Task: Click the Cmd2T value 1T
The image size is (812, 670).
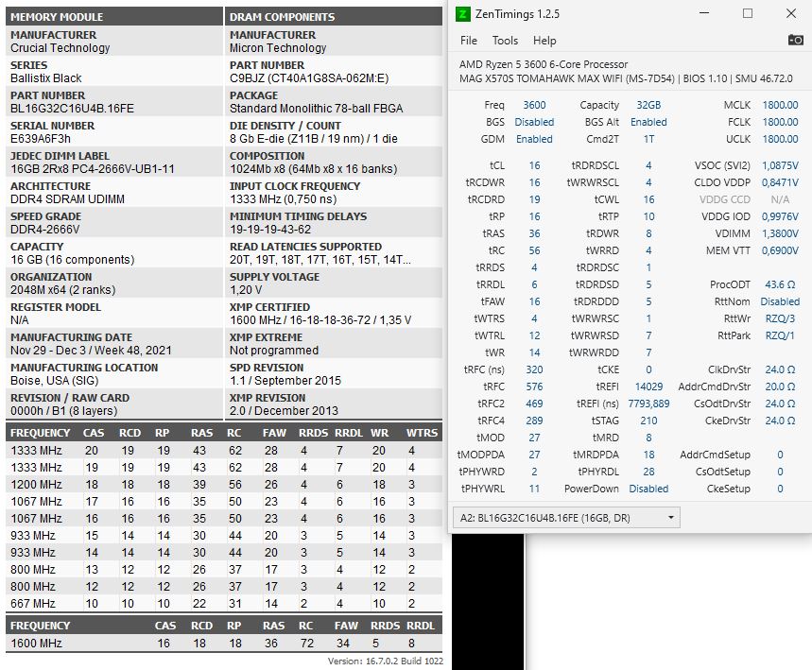Action: pyautogui.click(x=648, y=139)
